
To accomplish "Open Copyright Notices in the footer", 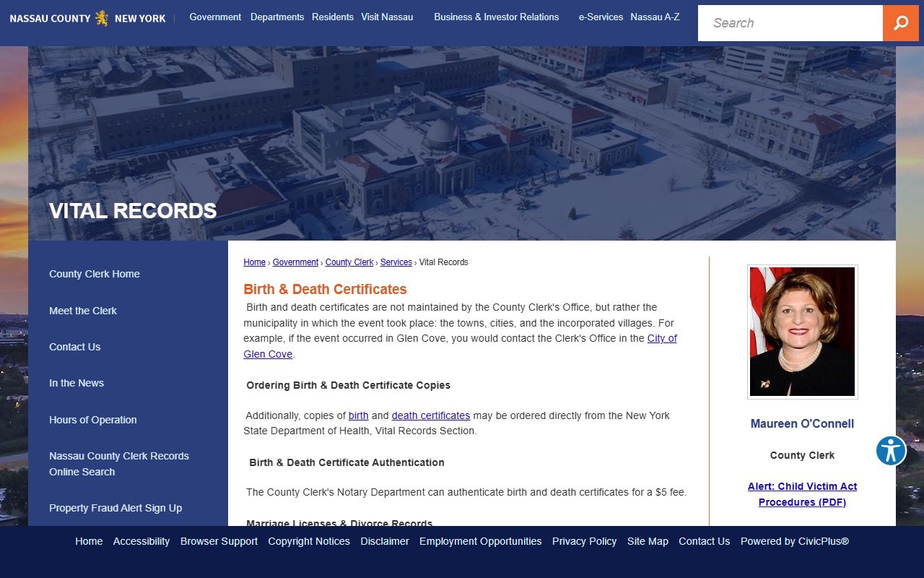I will coord(309,541).
